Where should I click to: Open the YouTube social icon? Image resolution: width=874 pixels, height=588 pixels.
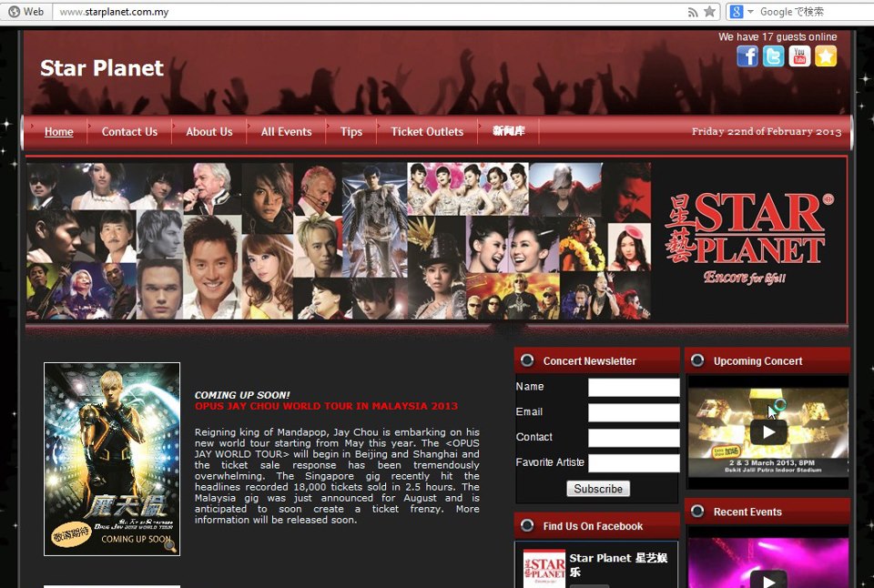coord(799,56)
